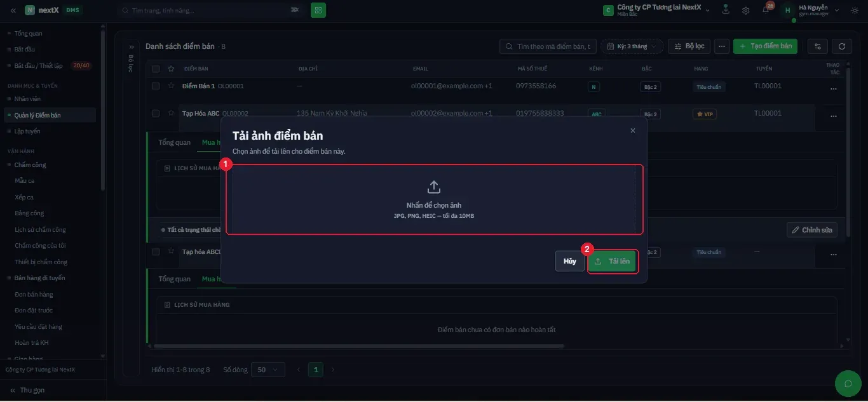Screen dimensions: 868x402
Task: Open Chấm công của tôi sidebar sub-item
Action: coord(40,245)
